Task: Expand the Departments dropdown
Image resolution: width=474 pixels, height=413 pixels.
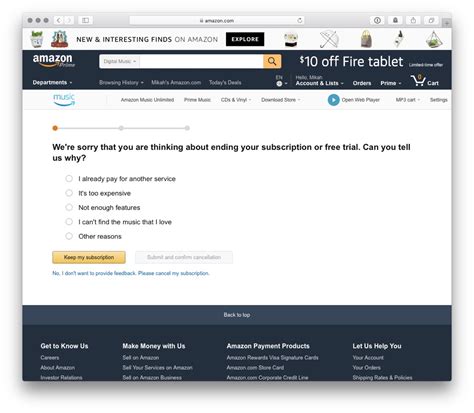Action: (52, 82)
